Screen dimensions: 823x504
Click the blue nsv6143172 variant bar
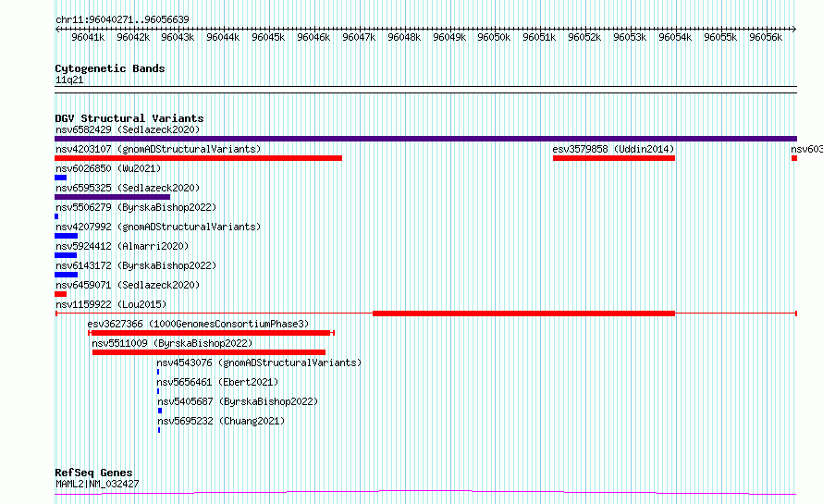[67, 275]
